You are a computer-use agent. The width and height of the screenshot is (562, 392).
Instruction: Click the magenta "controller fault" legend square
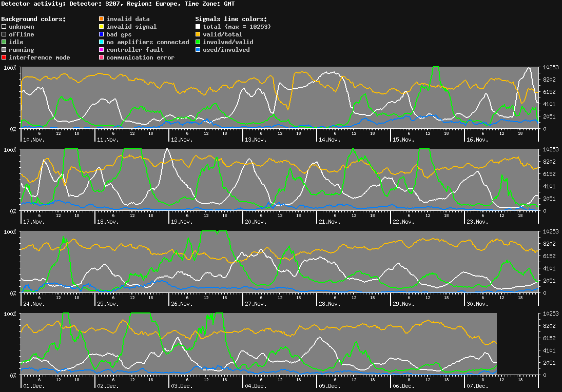click(101, 49)
